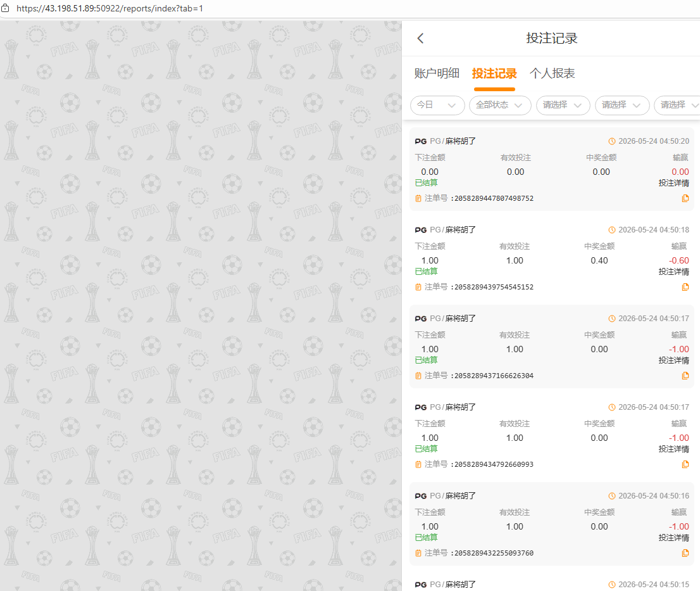Open the first 请选择 dropdown
Screen dimensions: 700x591
563,105
